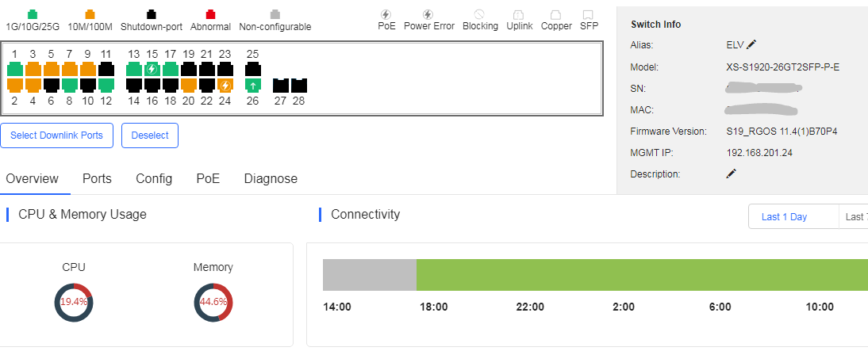Viewport: 868px width, 351px height.
Task: Select green port 12 icon
Action: (106, 85)
